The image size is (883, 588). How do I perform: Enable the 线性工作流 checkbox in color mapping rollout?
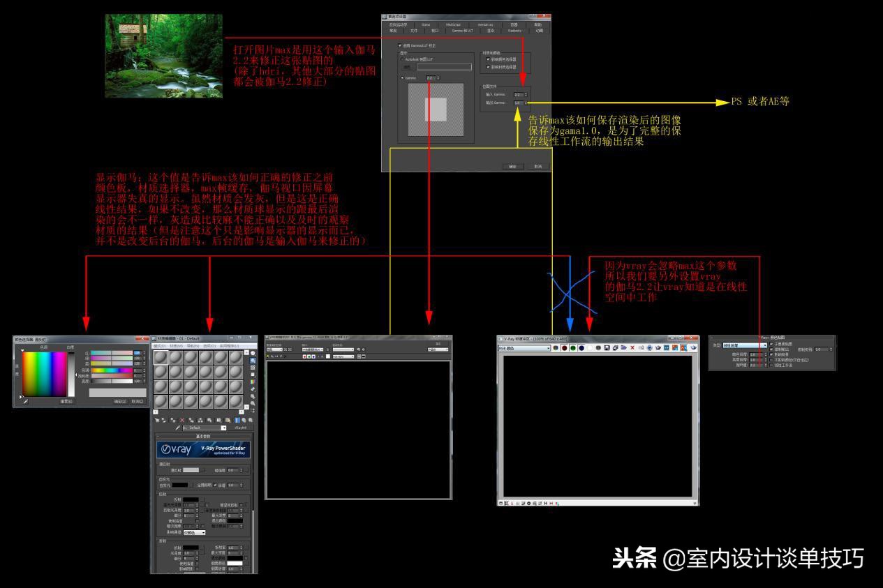pyautogui.click(x=771, y=365)
